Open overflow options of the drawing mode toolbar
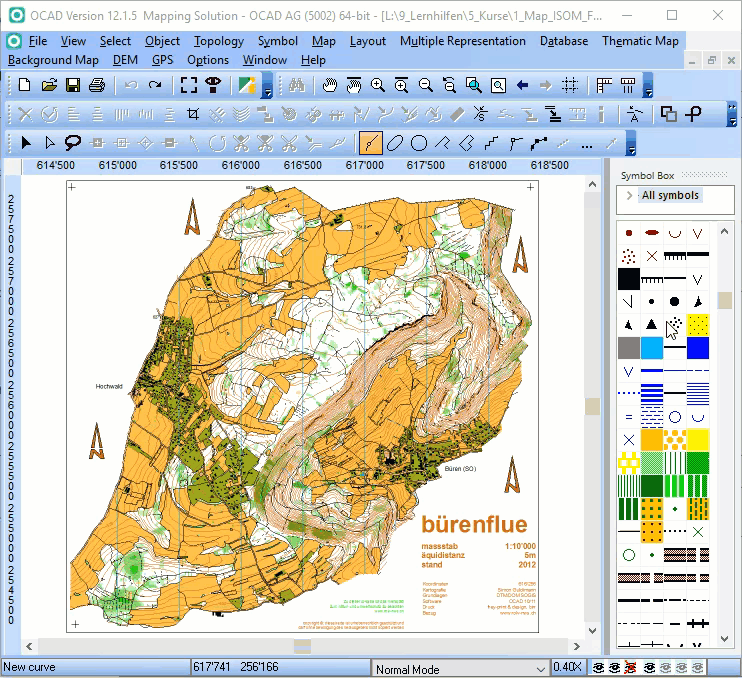 630,143
